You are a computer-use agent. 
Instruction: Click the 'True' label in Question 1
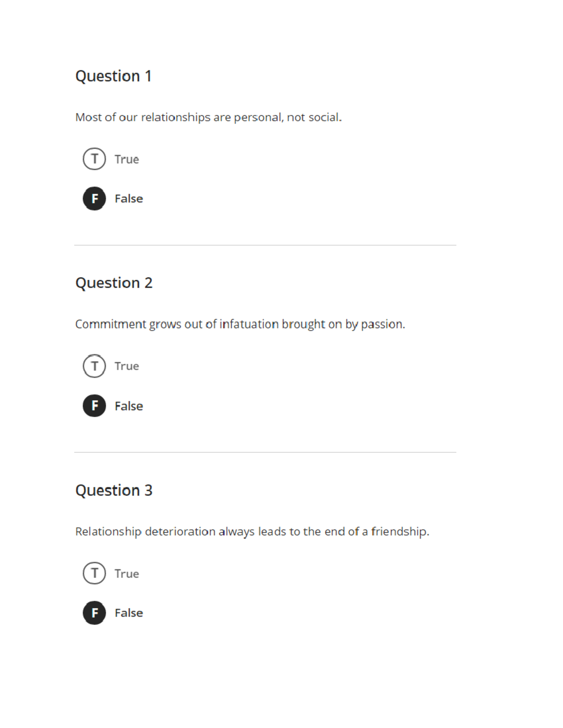click(x=127, y=159)
